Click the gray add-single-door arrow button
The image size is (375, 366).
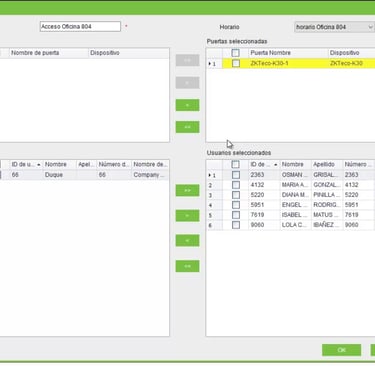187,83
